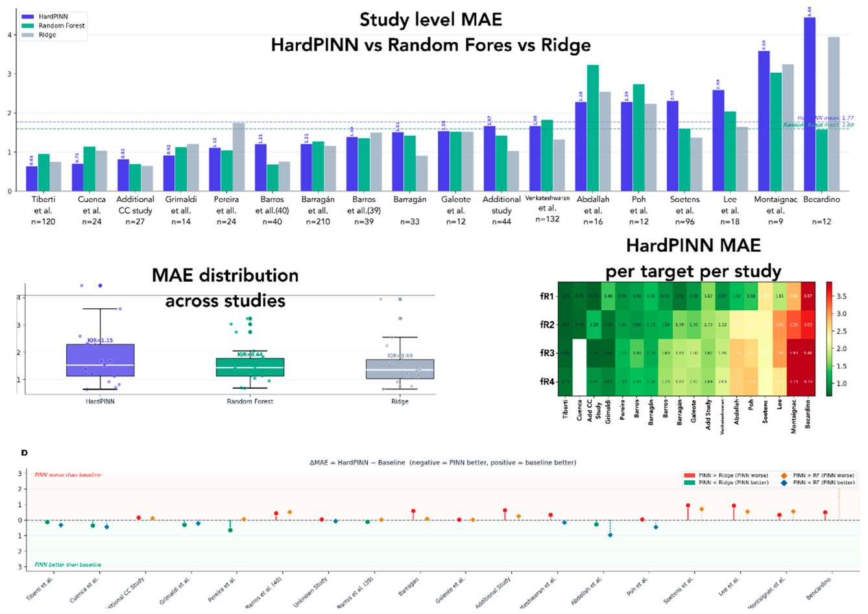Screen dimensions: 868x614
Task: Click the 'Random Forest' boxplot axis label
Action: tap(250, 401)
